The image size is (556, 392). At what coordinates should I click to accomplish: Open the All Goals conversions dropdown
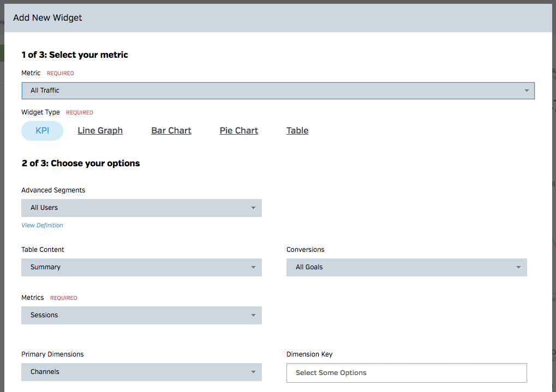coord(401,267)
